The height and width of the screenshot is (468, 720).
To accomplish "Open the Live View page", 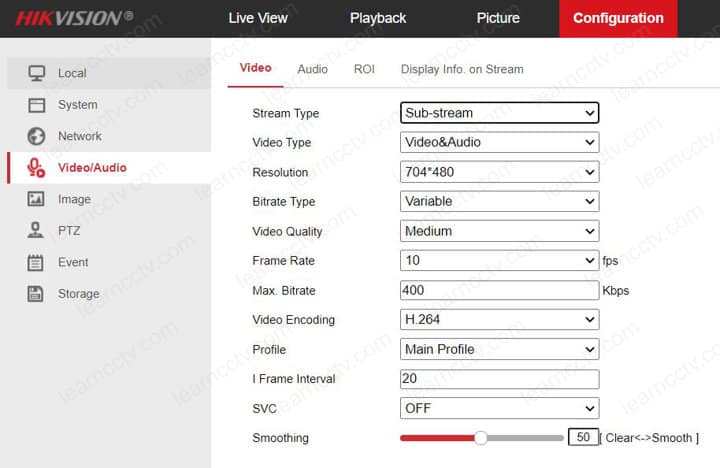I will 258,18.
